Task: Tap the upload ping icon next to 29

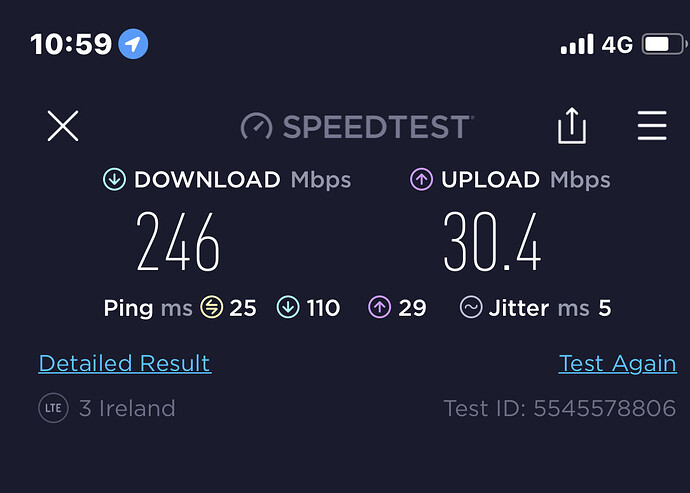Action: [379, 308]
